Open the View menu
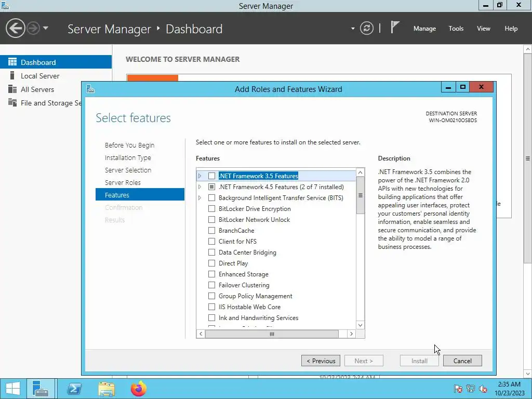532x399 pixels. tap(483, 29)
